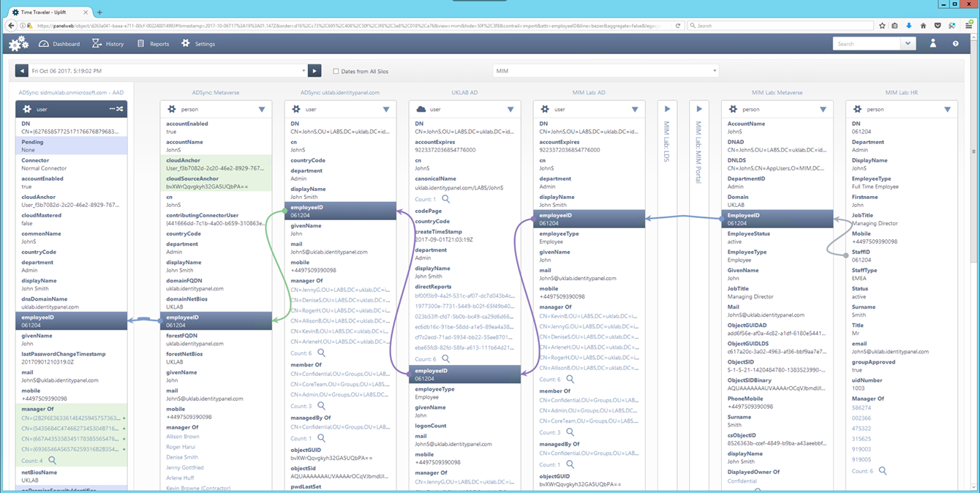Step to the previous timestamp with the left arrow

click(22, 71)
